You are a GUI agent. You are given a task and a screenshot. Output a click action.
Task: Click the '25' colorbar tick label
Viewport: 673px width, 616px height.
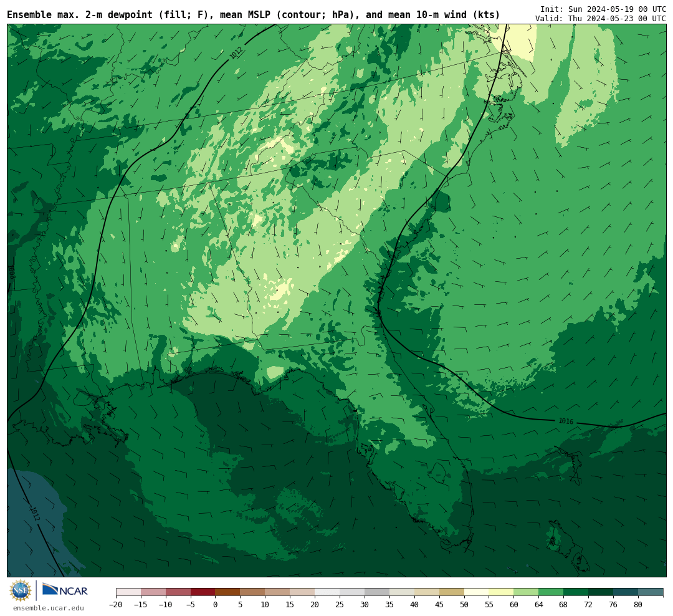point(340,604)
